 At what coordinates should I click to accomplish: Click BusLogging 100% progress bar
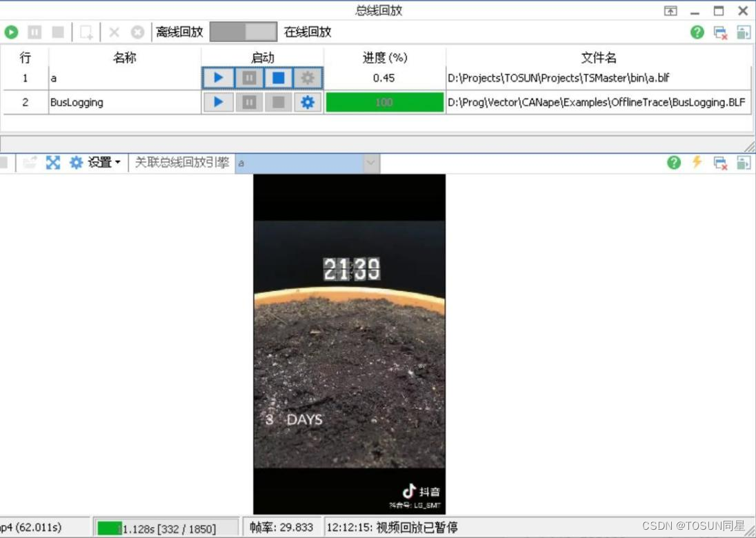(384, 102)
